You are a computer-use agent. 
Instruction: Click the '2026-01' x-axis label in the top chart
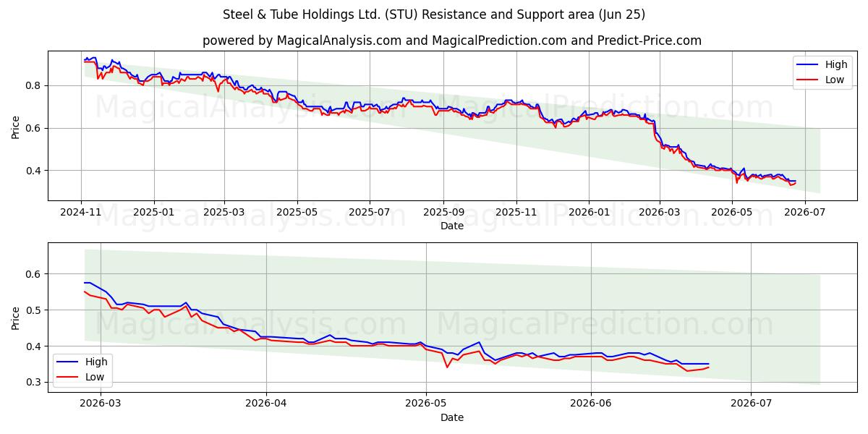tap(589, 213)
